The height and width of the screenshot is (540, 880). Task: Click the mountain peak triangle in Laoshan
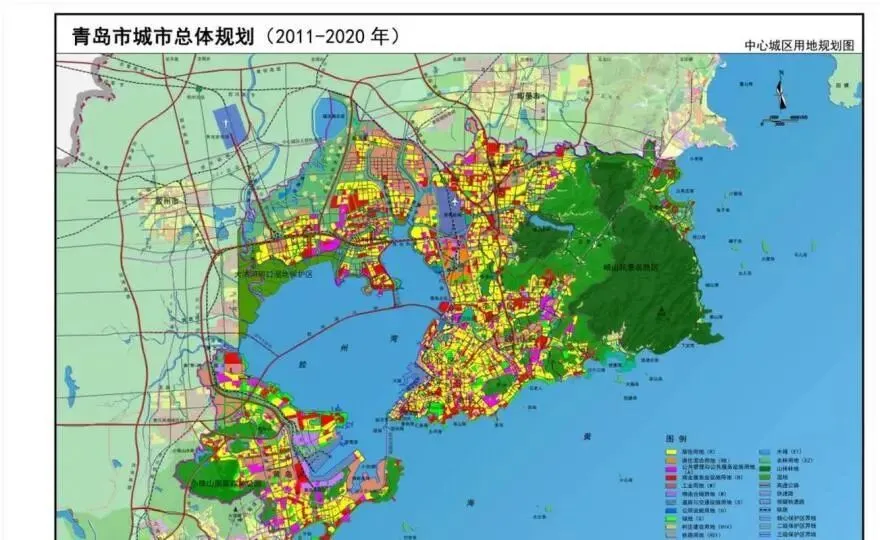pos(663,310)
